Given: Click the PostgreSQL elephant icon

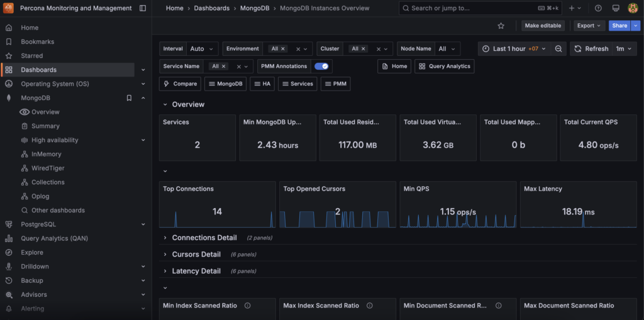Looking at the screenshot, I should pyautogui.click(x=9, y=224).
